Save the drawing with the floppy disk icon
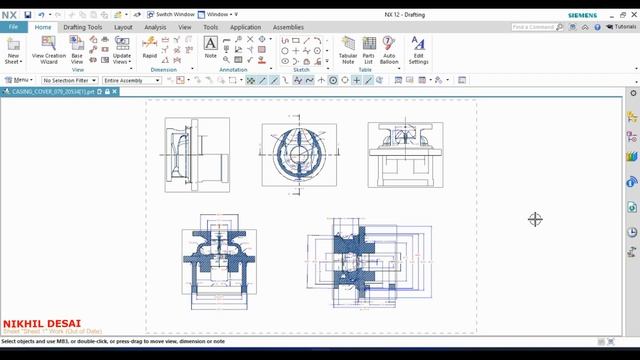 (28, 15)
